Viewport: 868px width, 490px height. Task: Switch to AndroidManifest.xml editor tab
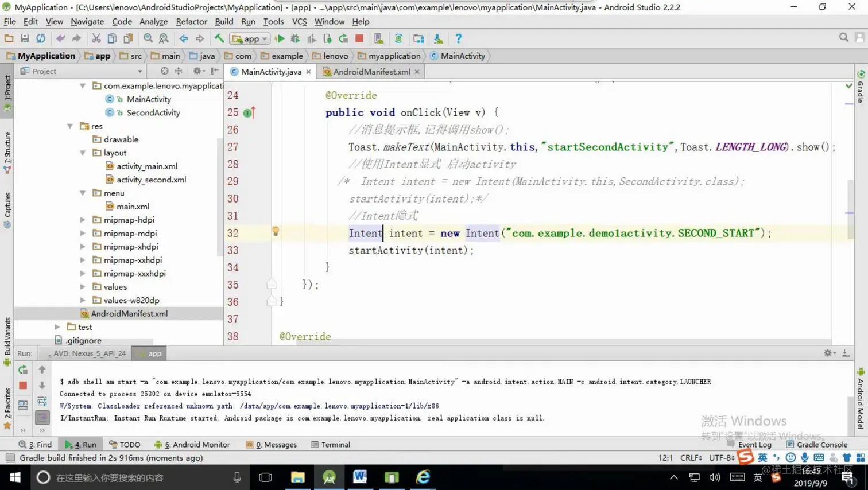click(x=371, y=72)
